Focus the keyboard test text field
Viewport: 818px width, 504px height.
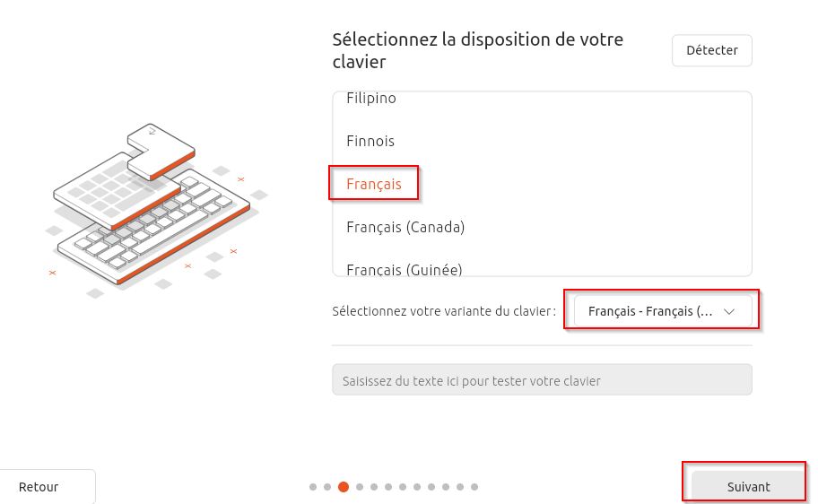(542, 380)
